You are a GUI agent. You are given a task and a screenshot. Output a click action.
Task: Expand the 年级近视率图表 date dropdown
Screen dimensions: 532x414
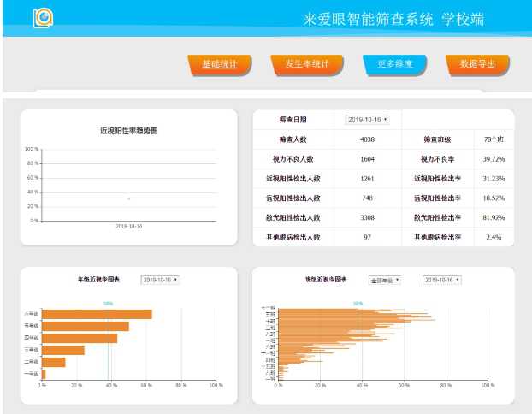(x=160, y=280)
